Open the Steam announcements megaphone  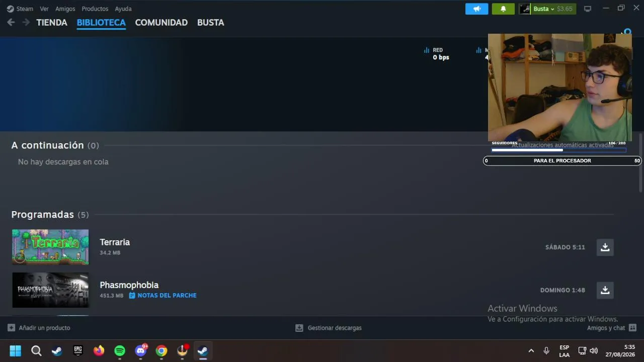[477, 9]
